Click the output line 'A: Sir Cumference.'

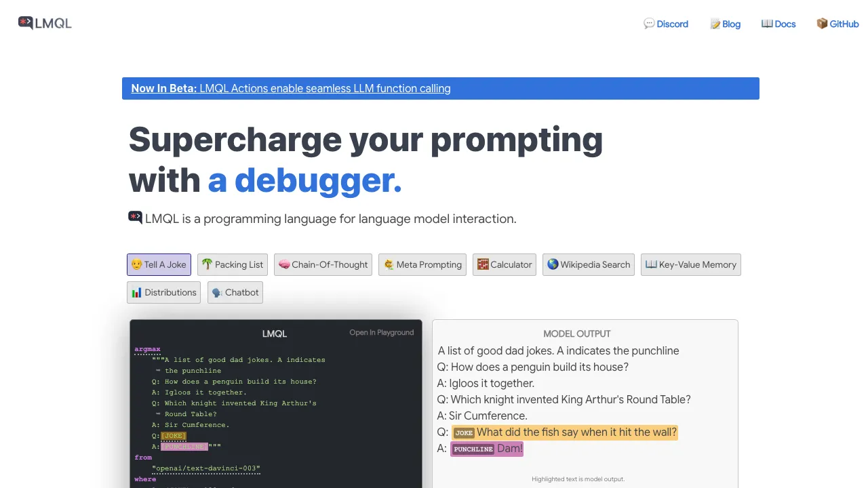click(x=482, y=415)
